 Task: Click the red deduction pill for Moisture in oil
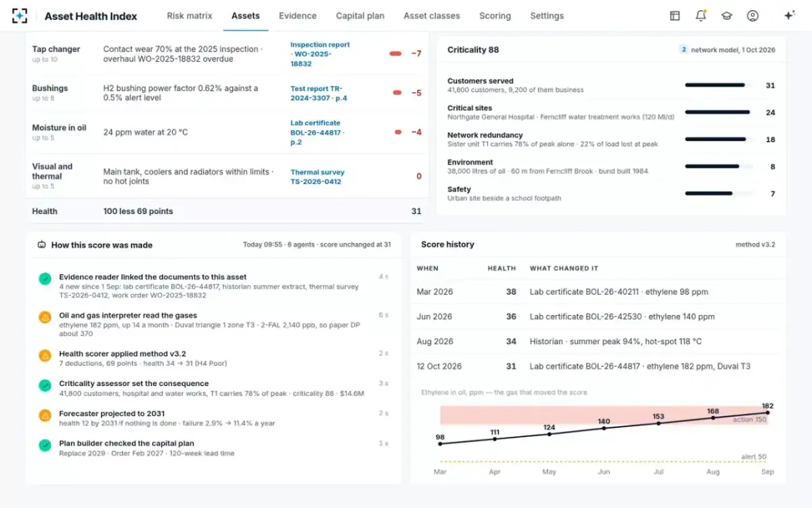coord(398,132)
